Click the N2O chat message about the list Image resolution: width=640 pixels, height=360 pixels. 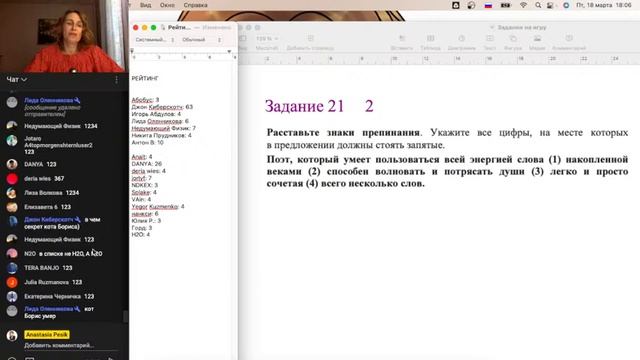pos(63,254)
